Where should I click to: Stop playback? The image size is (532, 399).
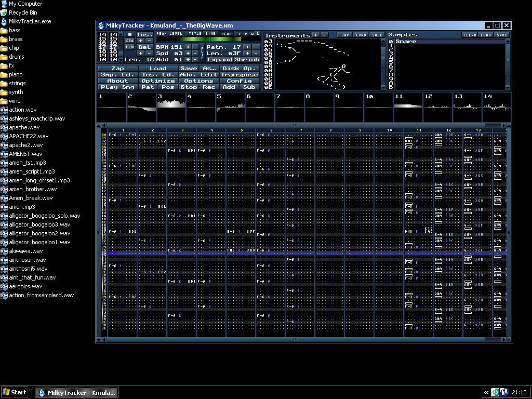pos(189,87)
